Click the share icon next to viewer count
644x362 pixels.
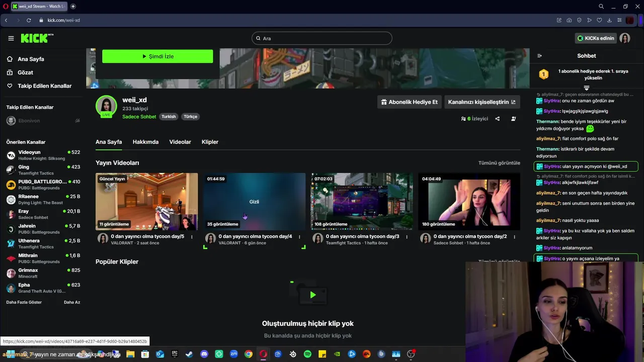(x=497, y=119)
